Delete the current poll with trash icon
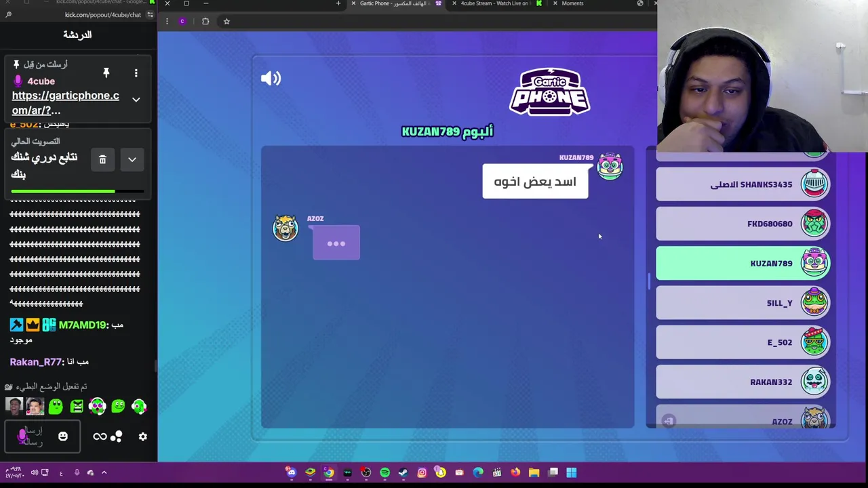868x488 pixels. (x=102, y=160)
